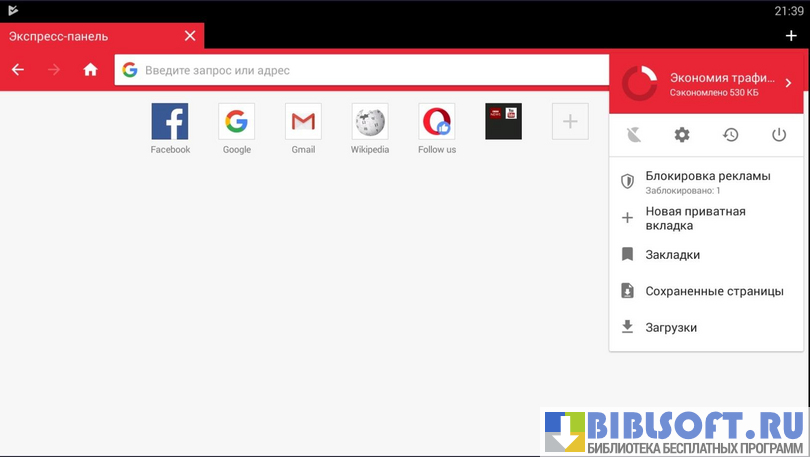Toggle night mode with the moon icon
Viewport: 810px width, 457px height.
point(634,135)
